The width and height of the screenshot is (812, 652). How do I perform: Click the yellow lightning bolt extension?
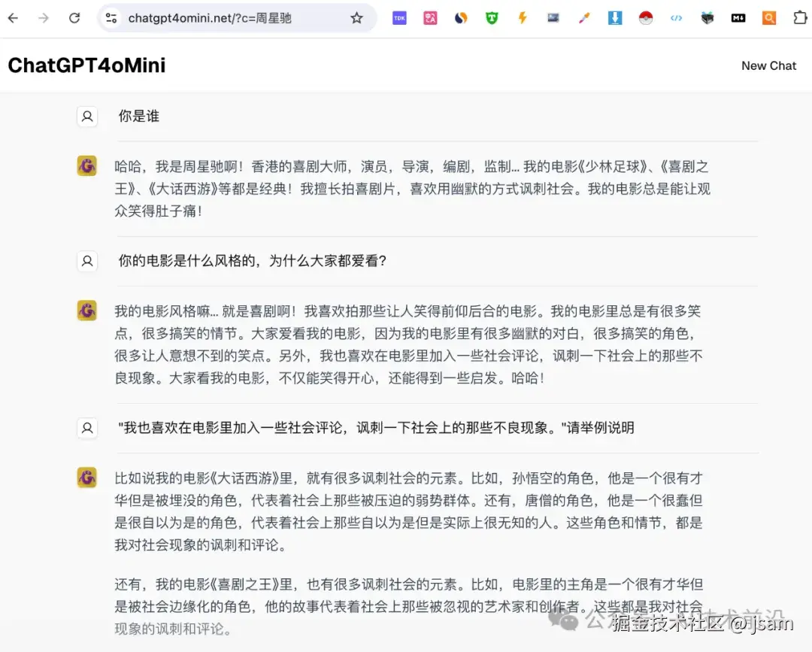pos(523,18)
